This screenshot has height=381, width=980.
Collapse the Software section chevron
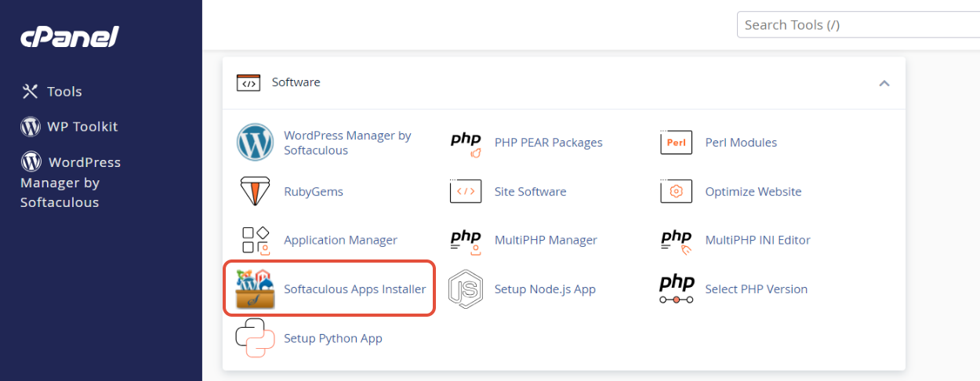[x=884, y=82]
